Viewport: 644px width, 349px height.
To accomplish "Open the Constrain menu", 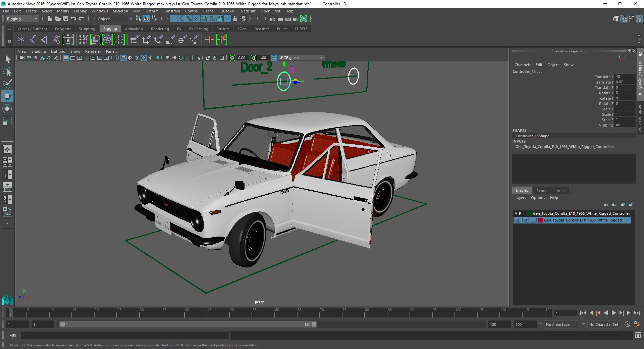I will tap(171, 11).
